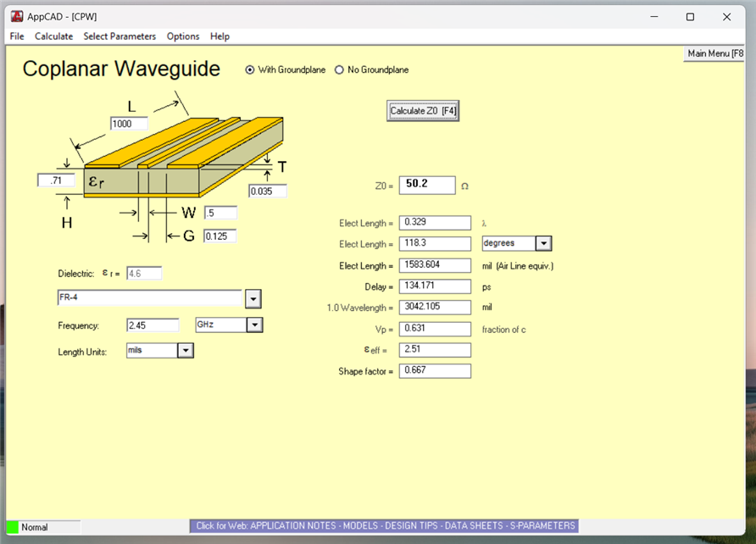Select the With Groundplane radio option

pos(250,70)
